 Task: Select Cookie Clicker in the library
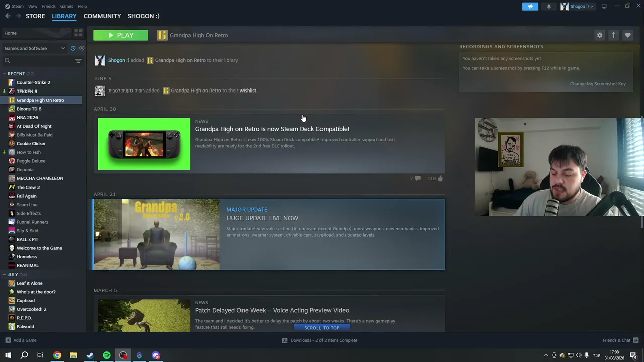pos(31,144)
